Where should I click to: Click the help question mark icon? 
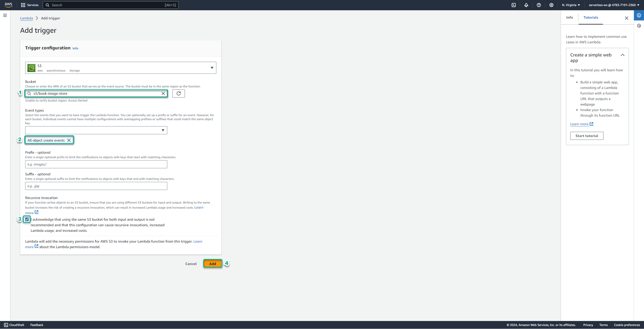point(539,5)
